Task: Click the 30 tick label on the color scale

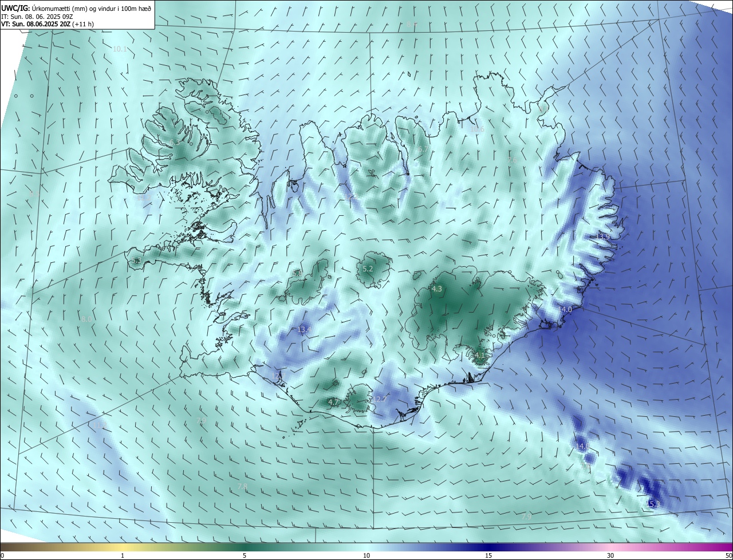Action: 610,555
